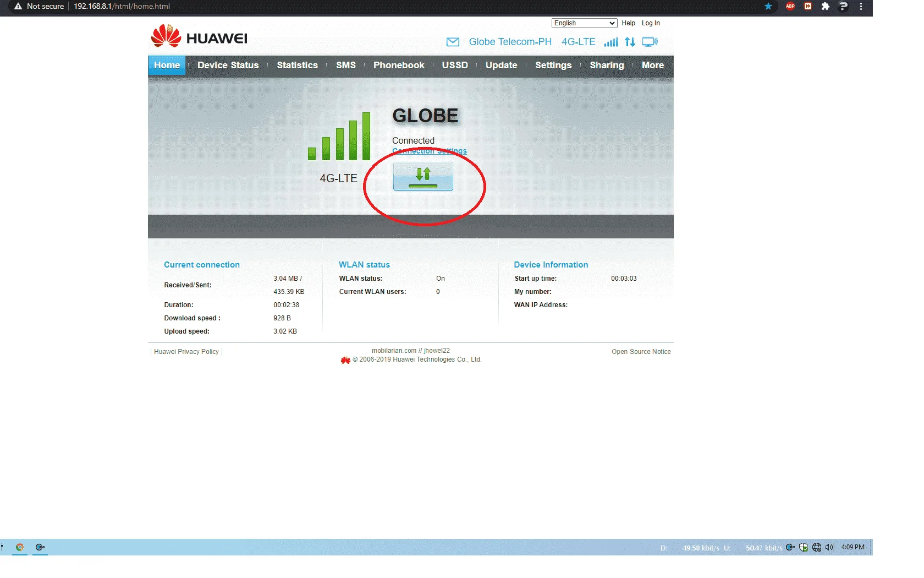Screen dimensions: 924x578
Task: Click the Not secure warning icon
Action: click(x=18, y=7)
